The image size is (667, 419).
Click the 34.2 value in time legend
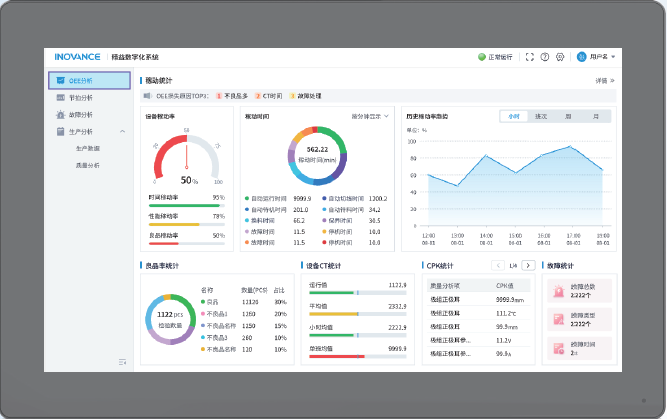pos(374,210)
